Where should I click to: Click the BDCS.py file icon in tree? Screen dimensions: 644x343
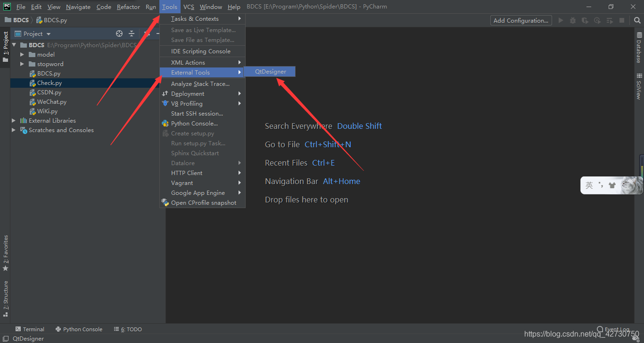33,74
